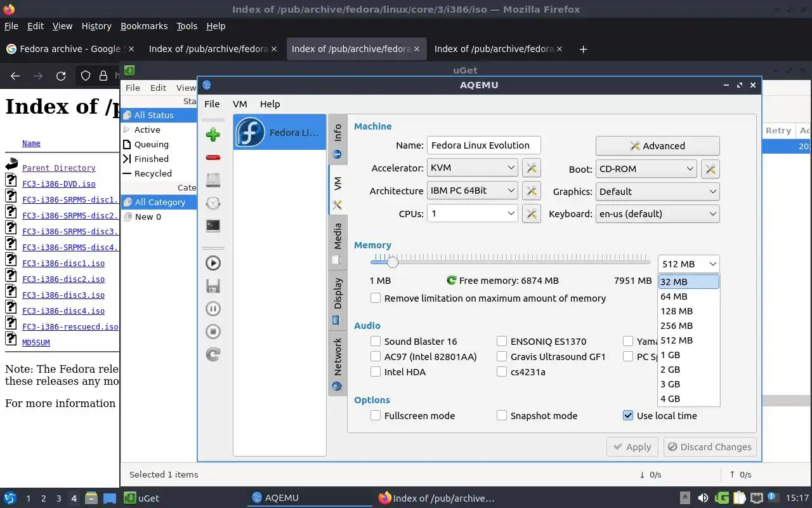Click the network tray icon
The width and height of the screenshot is (812, 508).
[756, 498]
